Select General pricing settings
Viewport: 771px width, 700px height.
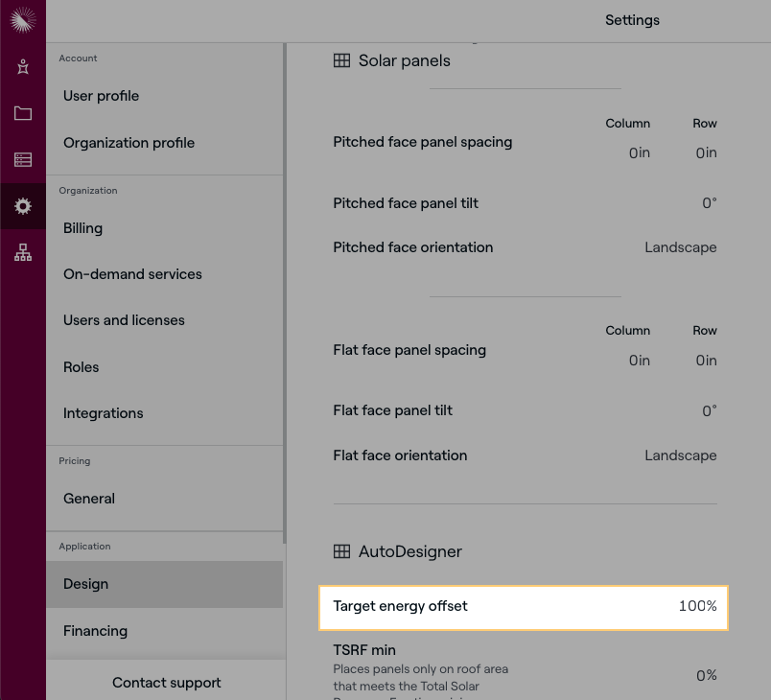click(89, 499)
